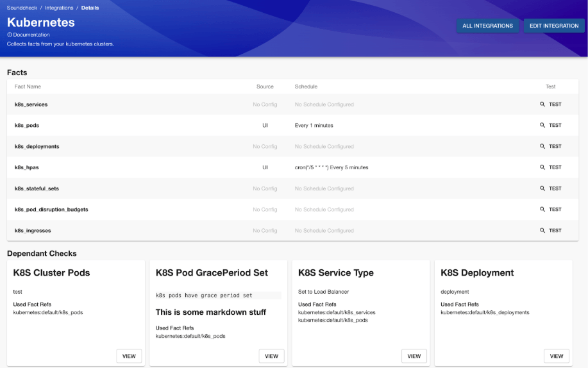
Task: Navigate to Integrations breadcrumb
Action: pyautogui.click(x=59, y=8)
